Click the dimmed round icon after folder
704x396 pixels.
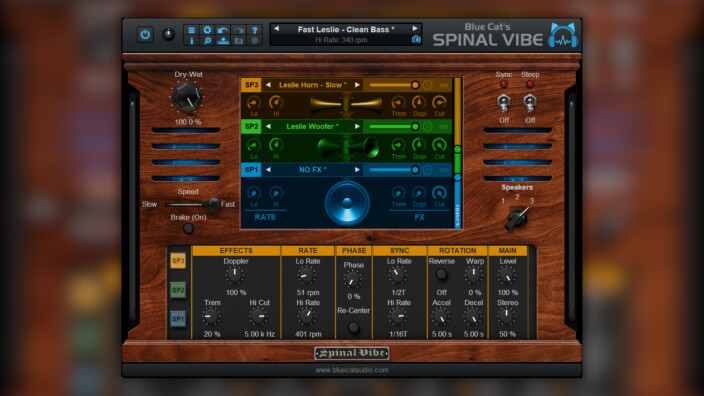tap(255, 41)
